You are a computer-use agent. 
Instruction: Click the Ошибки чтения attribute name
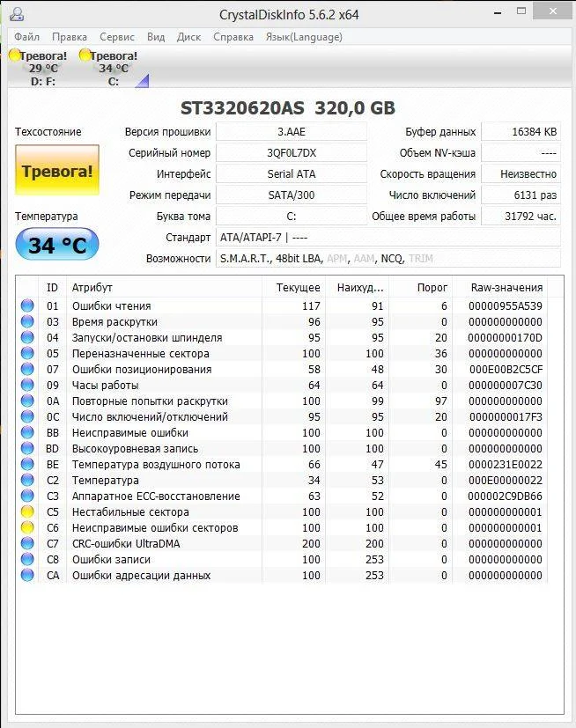click(x=112, y=306)
